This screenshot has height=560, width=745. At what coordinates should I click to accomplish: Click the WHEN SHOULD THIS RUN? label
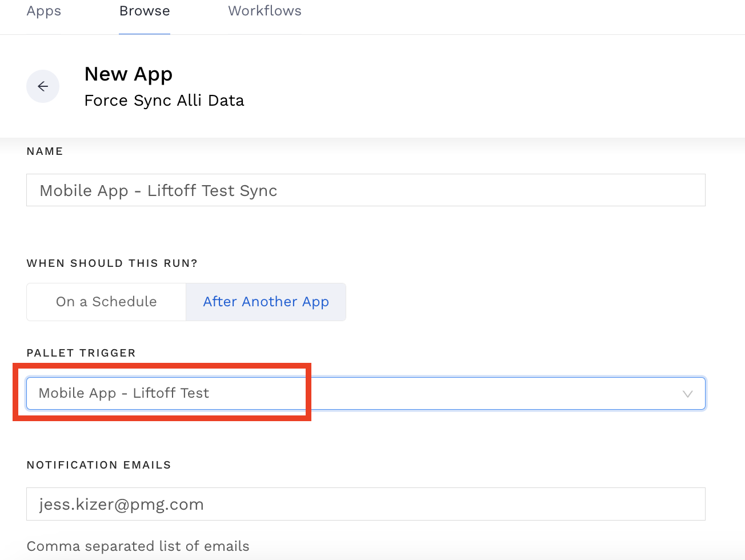pyautogui.click(x=112, y=263)
